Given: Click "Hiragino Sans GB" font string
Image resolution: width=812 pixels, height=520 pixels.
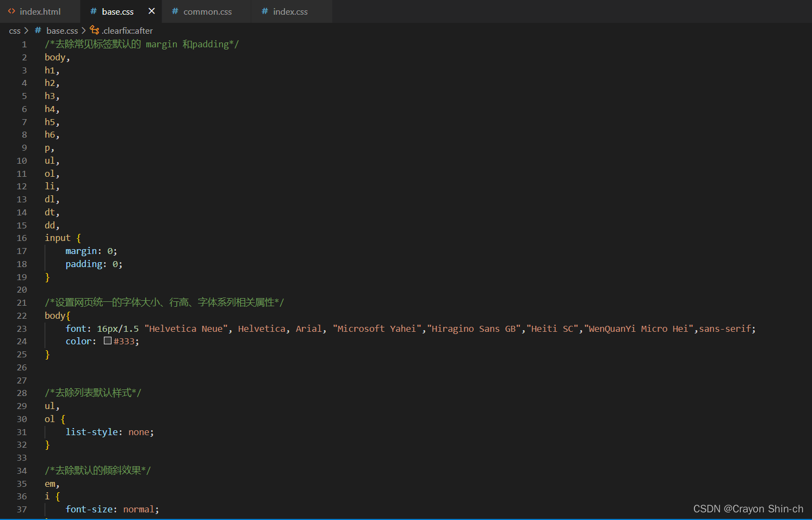Looking at the screenshot, I should (474, 329).
